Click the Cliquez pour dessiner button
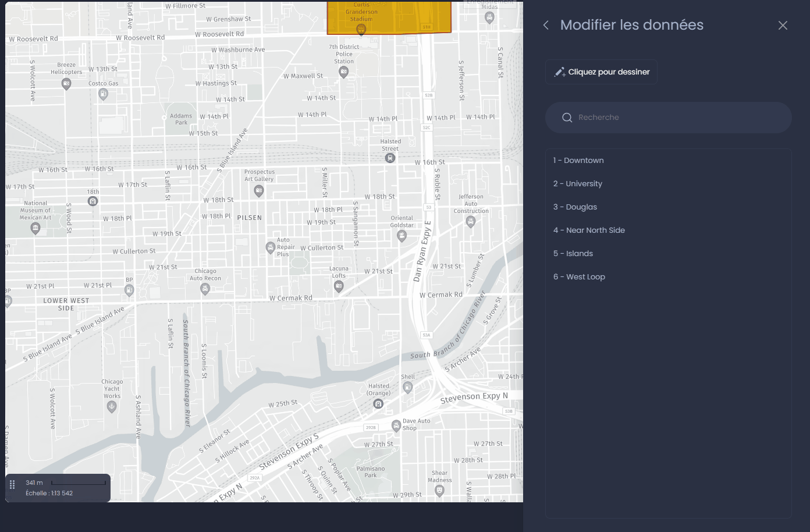810x532 pixels. (x=601, y=72)
